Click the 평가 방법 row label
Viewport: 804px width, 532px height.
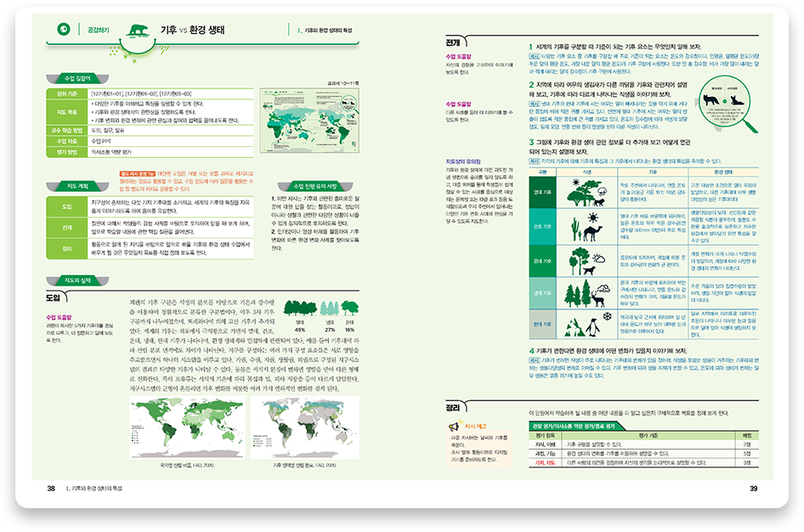point(66,152)
